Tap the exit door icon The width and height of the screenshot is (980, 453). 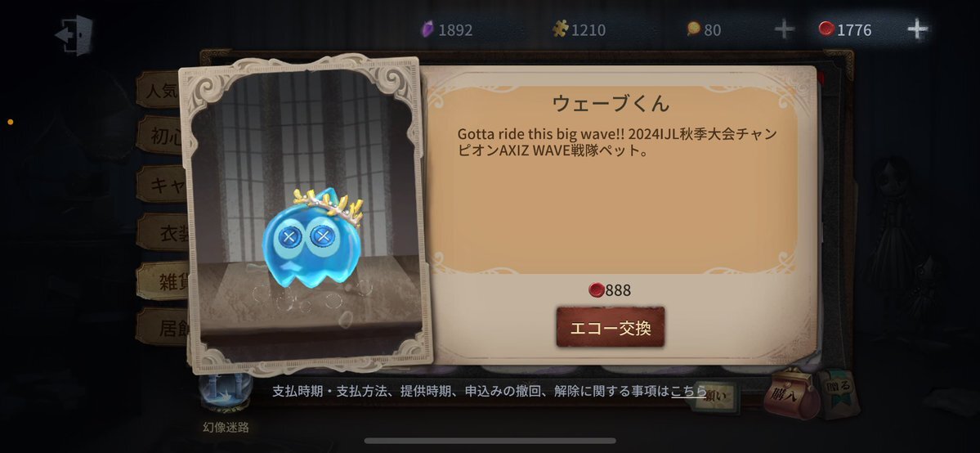74,35
